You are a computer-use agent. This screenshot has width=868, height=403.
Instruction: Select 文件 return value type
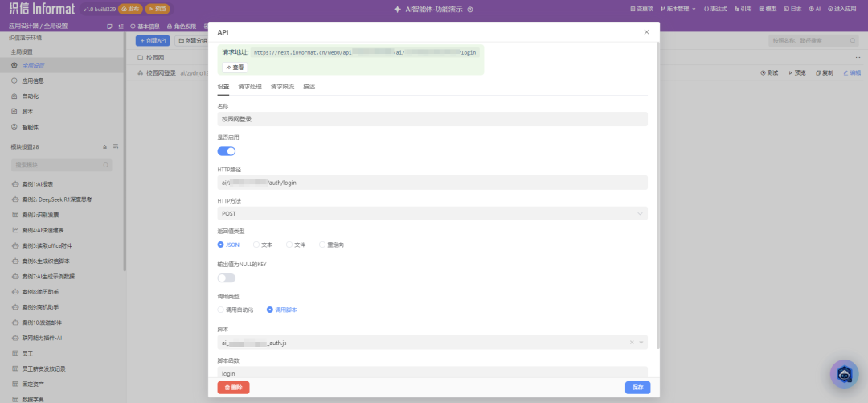tap(296, 245)
